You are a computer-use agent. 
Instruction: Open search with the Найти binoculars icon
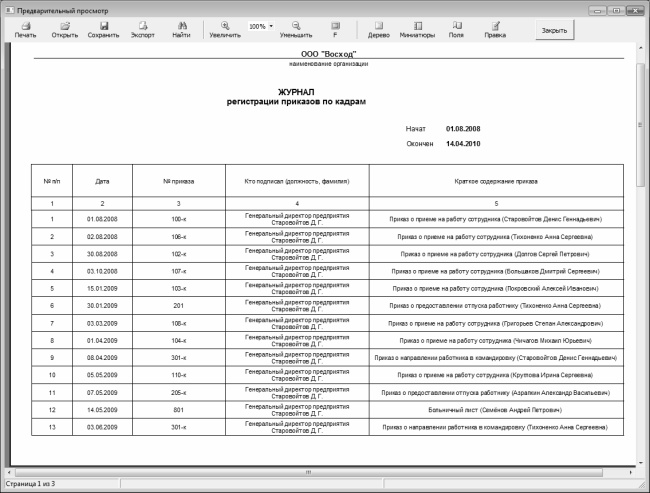tap(181, 28)
